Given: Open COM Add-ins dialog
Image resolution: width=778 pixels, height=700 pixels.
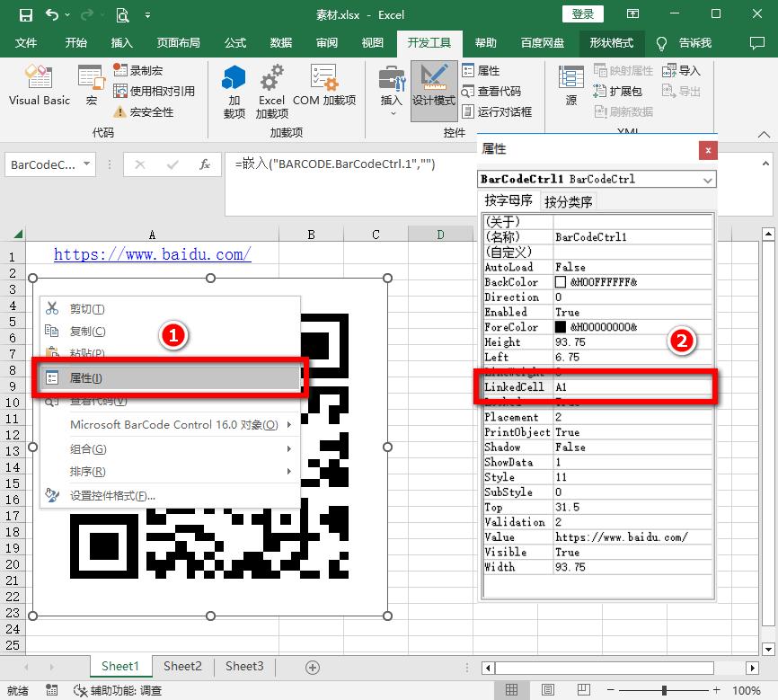Looking at the screenshot, I should (324, 84).
